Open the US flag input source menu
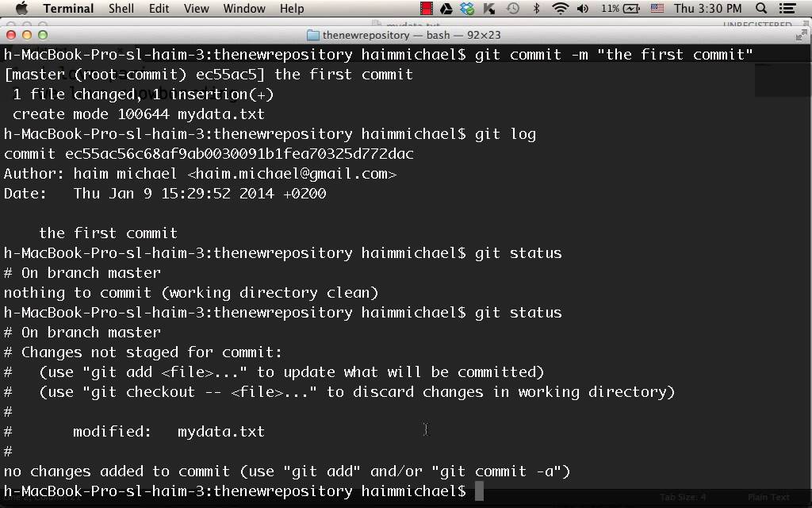812x508 pixels. 657,8
